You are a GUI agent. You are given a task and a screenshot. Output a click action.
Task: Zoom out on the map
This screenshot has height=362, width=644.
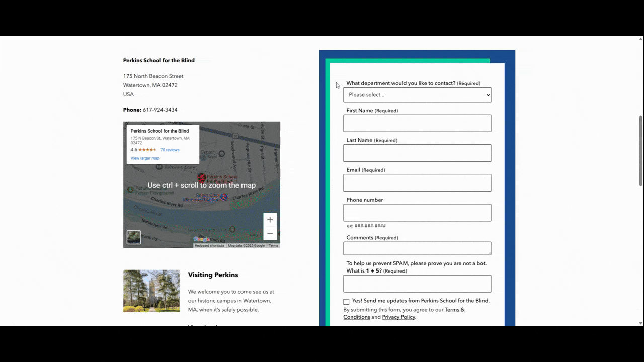[x=270, y=233]
